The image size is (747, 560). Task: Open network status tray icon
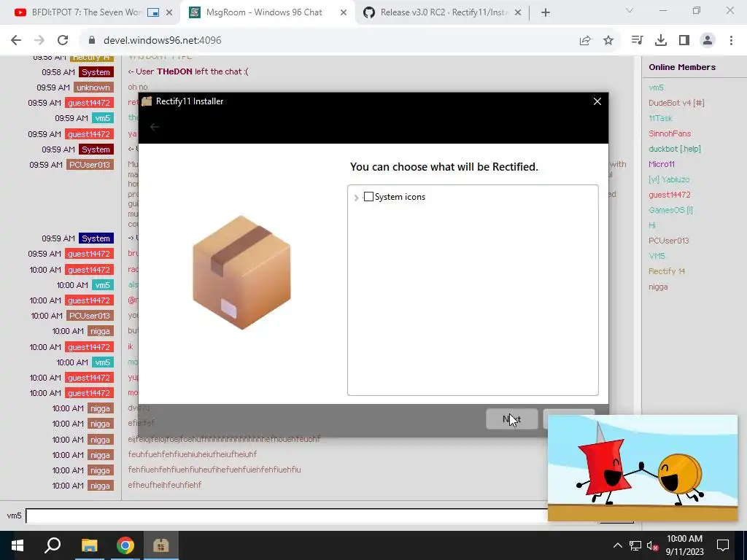tap(635, 545)
